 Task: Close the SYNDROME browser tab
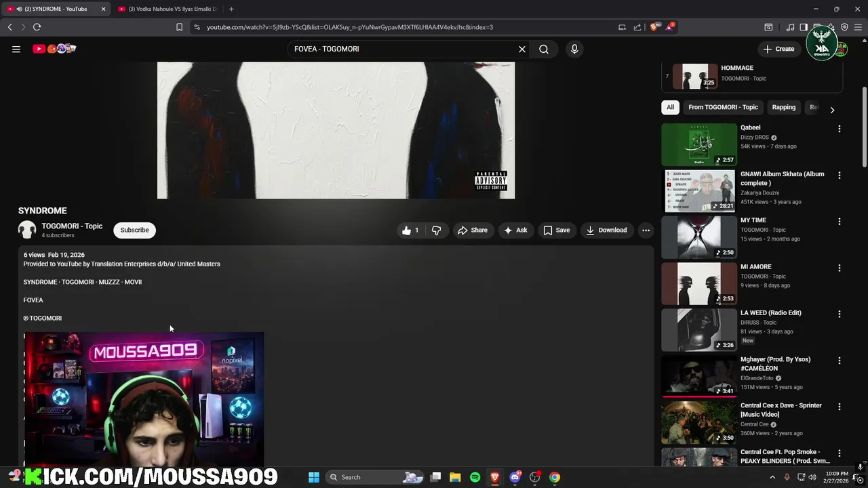point(103,9)
